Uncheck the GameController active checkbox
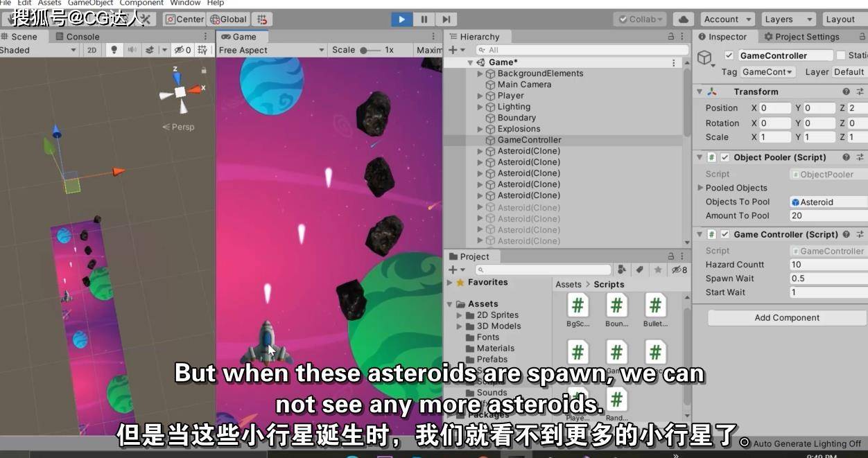The width and height of the screenshot is (868, 458). [x=729, y=55]
